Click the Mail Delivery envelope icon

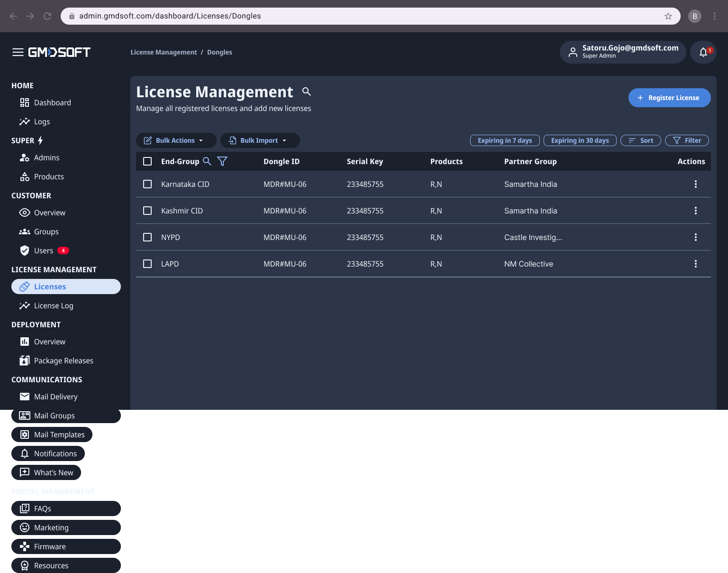coord(25,397)
